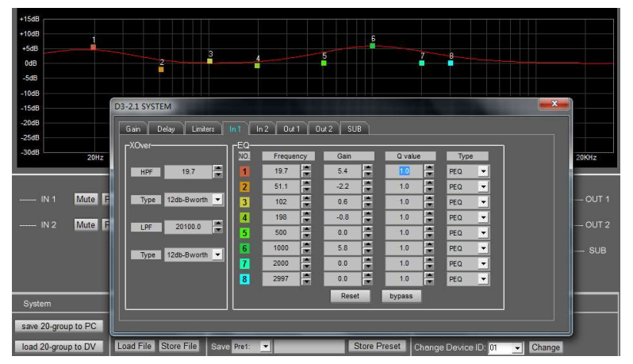Open the HPF Type 12db-Bworth dropdown
This screenshot has height=364, width=633.
pyautogui.click(x=218, y=199)
